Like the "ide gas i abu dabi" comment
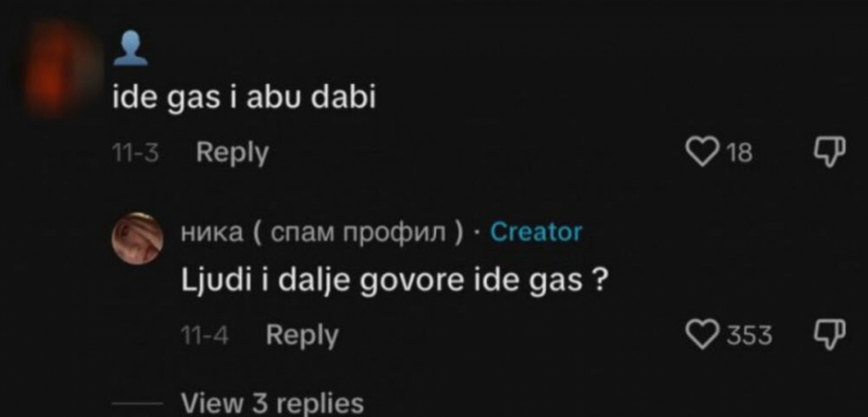868x417 pixels. (x=701, y=152)
